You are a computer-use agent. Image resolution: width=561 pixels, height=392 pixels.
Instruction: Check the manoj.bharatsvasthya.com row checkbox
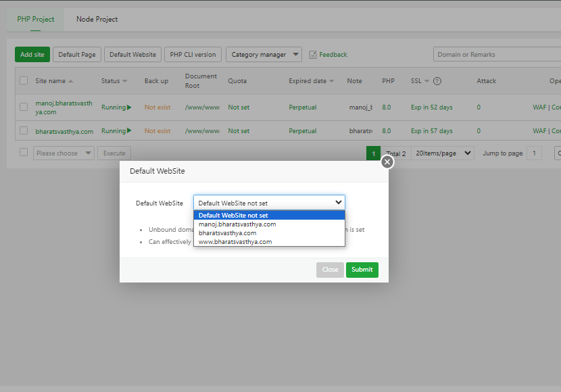tap(24, 107)
